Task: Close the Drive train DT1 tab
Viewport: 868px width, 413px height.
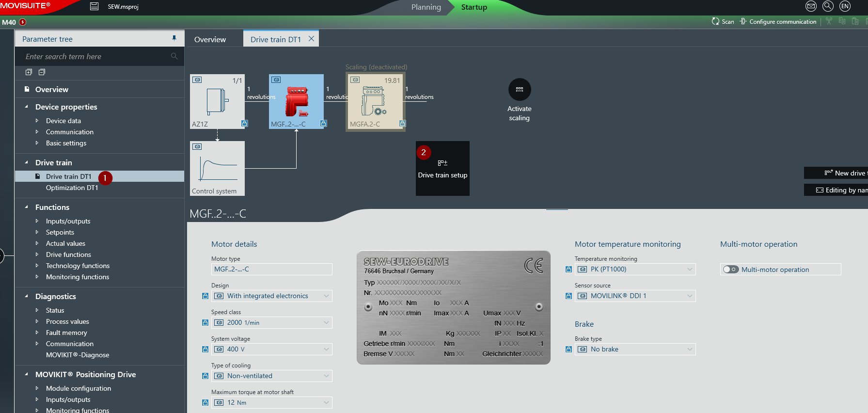Action: pyautogui.click(x=311, y=39)
